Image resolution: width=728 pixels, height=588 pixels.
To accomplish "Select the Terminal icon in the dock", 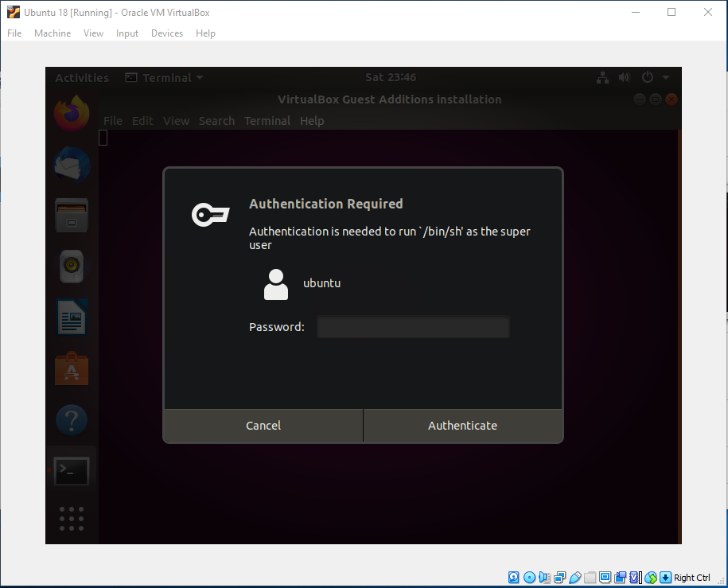I will pyautogui.click(x=72, y=471).
